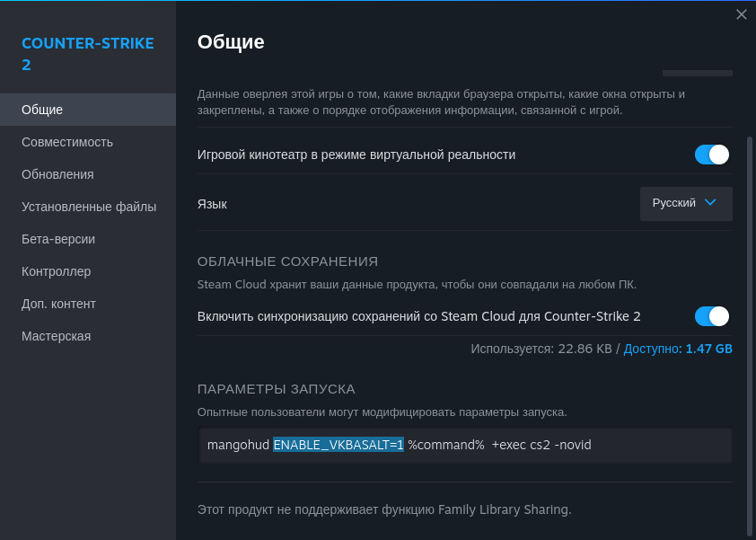Open the Бета-версии tab
This screenshot has width=756, height=540.
click(x=58, y=239)
